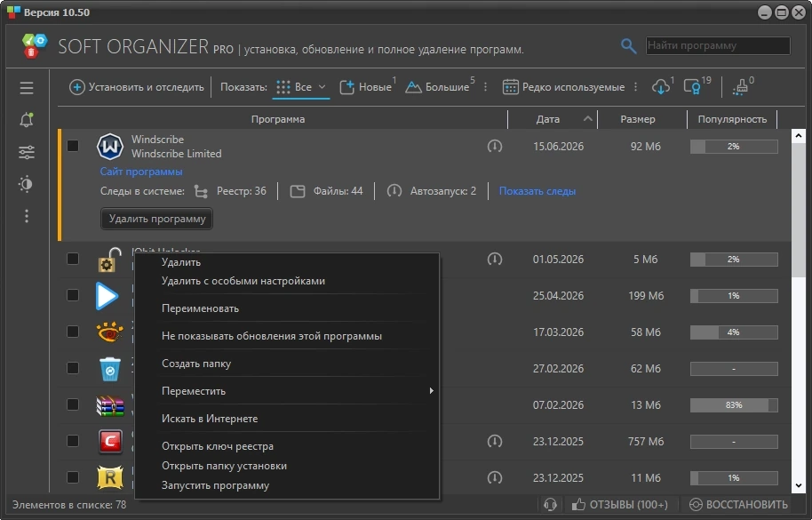Image resolution: width=812 pixels, height=520 pixels.
Task: Open program updates cloud download icon
Action: click(x=661, y=87)
